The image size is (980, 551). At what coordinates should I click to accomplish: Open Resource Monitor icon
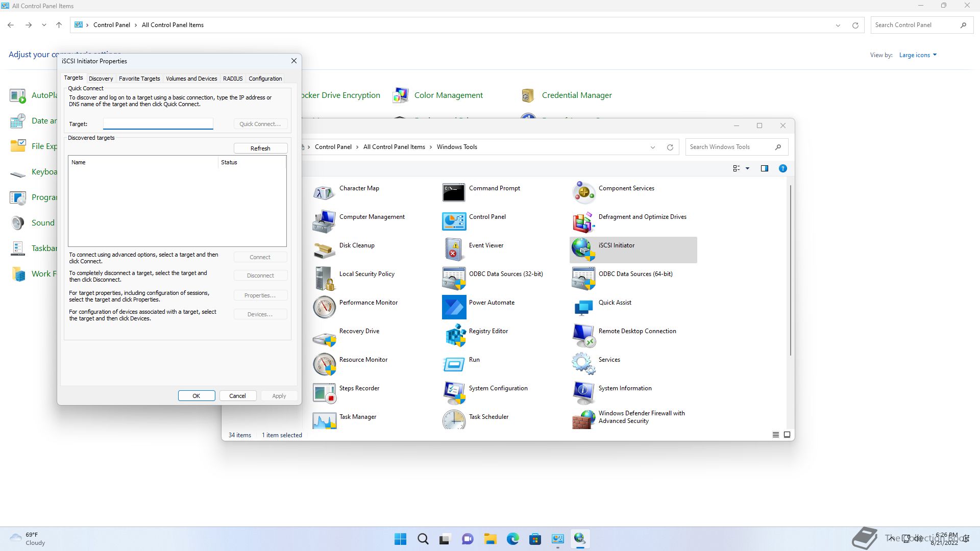[x=324, y=364]
